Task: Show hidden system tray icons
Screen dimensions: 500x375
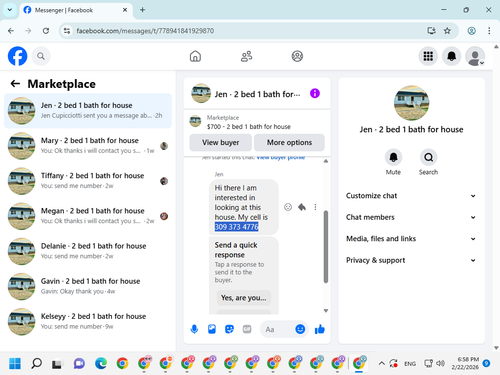Action: [382, 363]
